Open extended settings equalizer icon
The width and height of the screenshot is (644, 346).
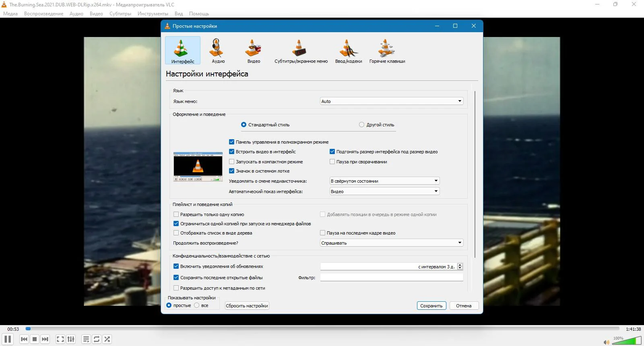click(x=71, y=339)
